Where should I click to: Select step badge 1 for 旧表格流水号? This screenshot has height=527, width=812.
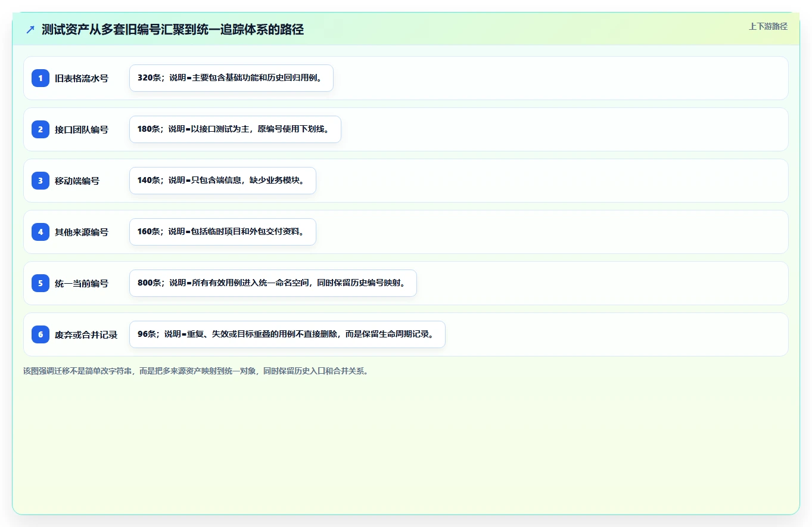(x=41, y=78)
